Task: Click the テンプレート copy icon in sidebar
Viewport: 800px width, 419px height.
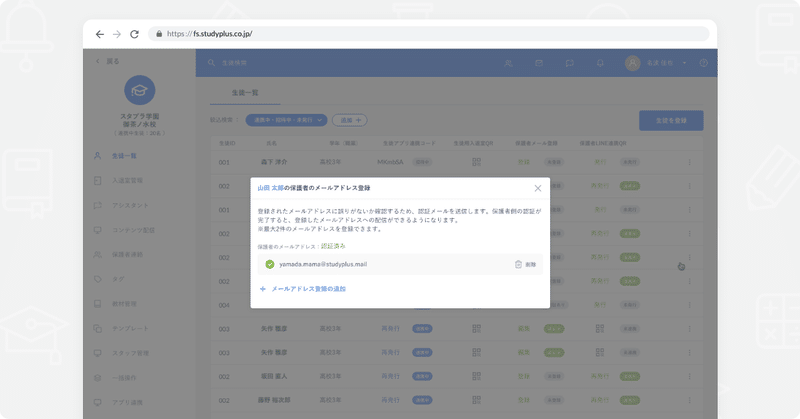Action: coord(97,328)
